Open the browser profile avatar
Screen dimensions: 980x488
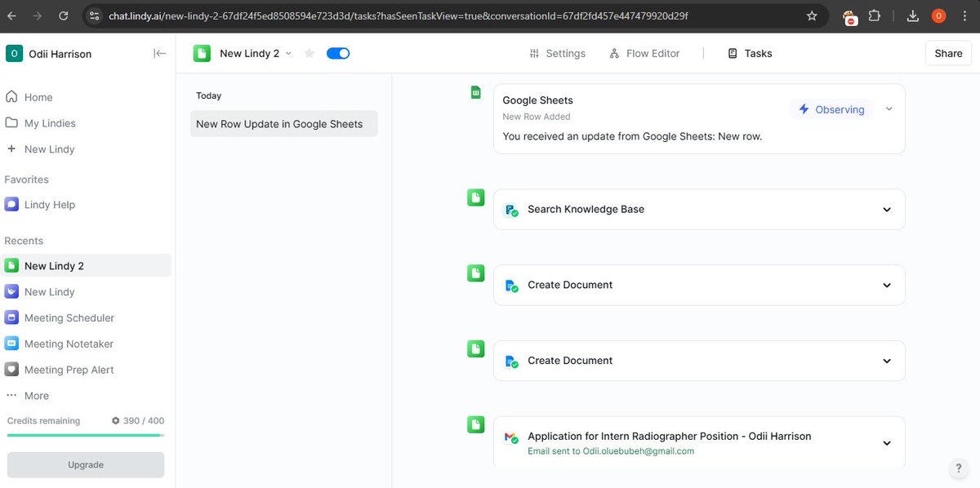click(938, 16)
